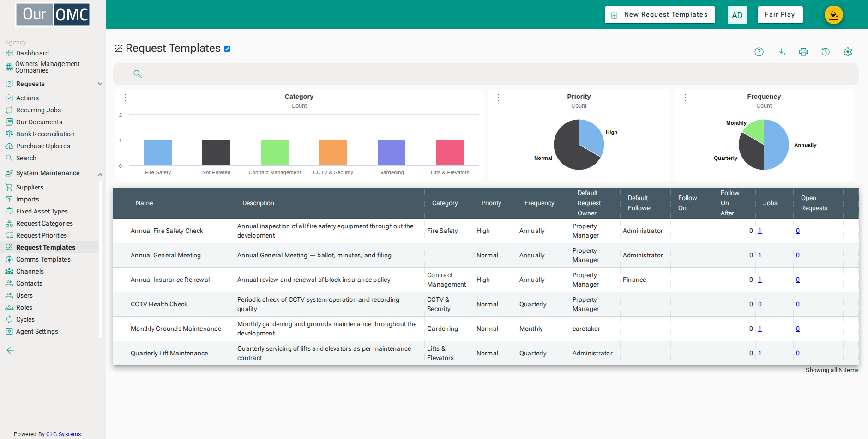This screenshot has height=439, width=868.
Task: Open the Priority chart options menu
Action: click(x=499, y=98)
